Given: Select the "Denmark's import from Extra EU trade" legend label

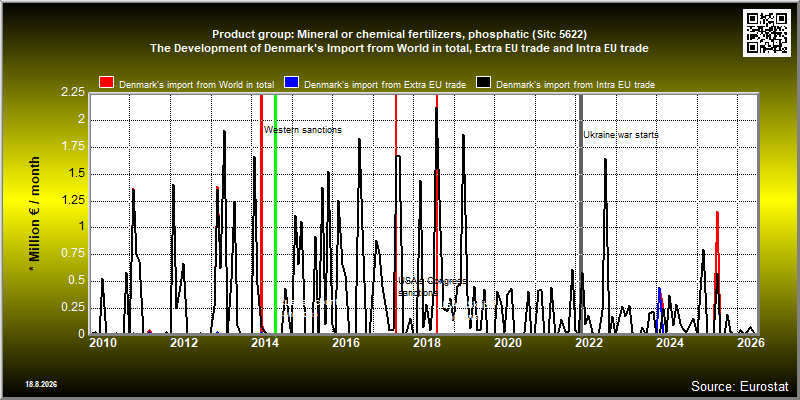Looking at the screenshot, I should point(385,85).
